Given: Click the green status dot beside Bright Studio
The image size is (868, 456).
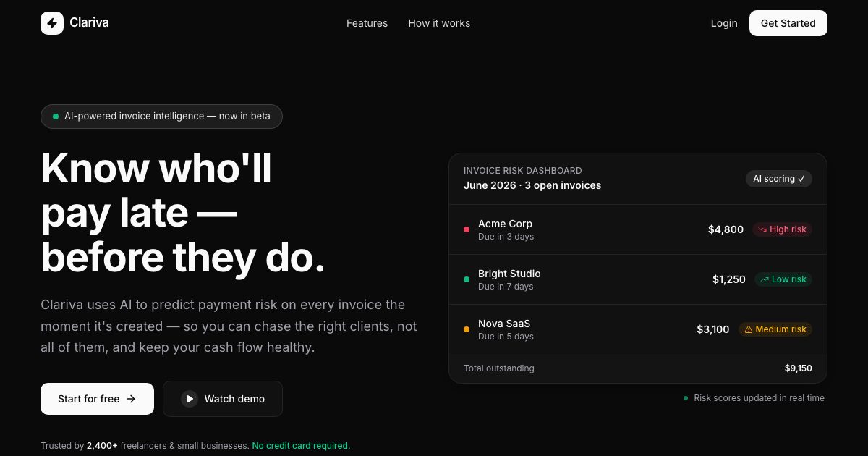Looking at the screenshot, I should [467, 279].
